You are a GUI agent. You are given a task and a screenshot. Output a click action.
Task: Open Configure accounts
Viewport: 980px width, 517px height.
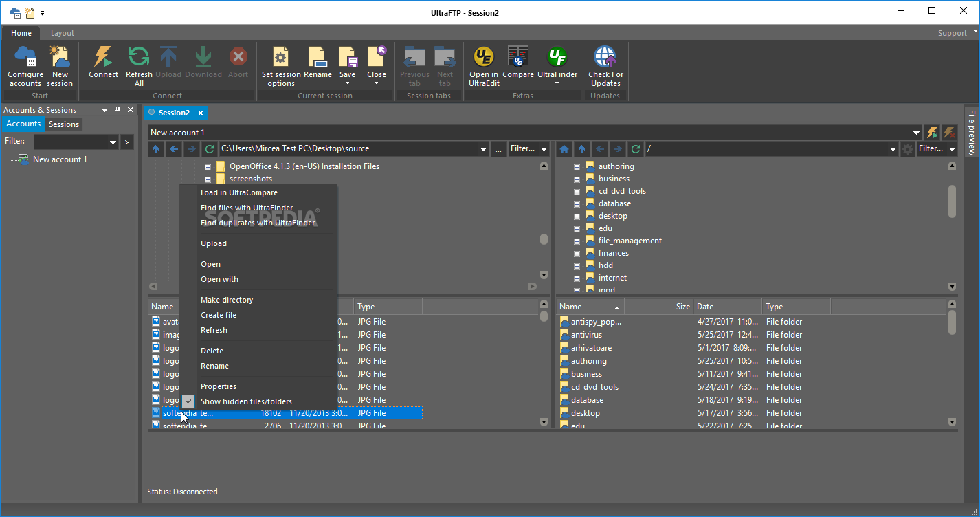click(x=25, y=66)
